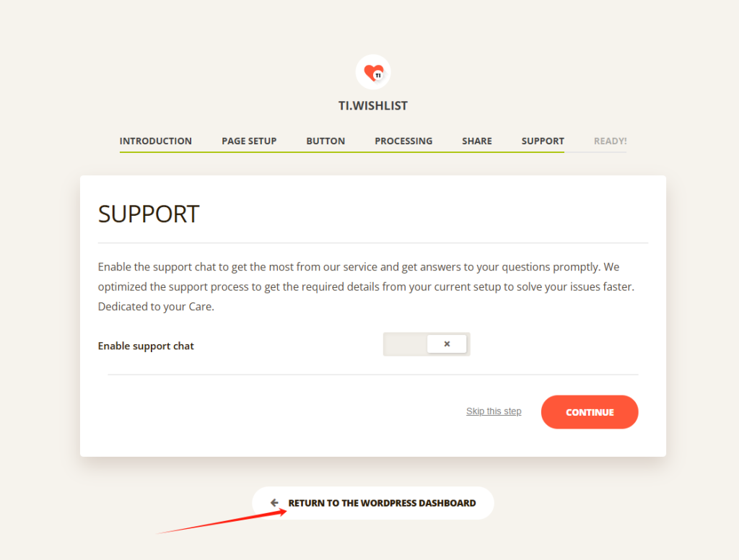Click the support chat description paragraph
This screenshot has height=560, width=739.
[x=366, y=286]
